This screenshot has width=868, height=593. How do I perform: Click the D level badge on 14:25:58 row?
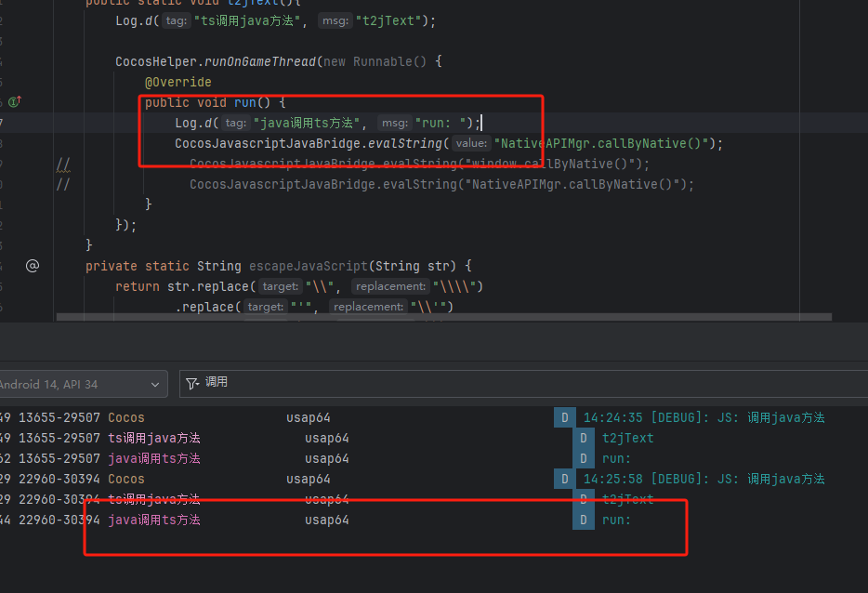565,479
